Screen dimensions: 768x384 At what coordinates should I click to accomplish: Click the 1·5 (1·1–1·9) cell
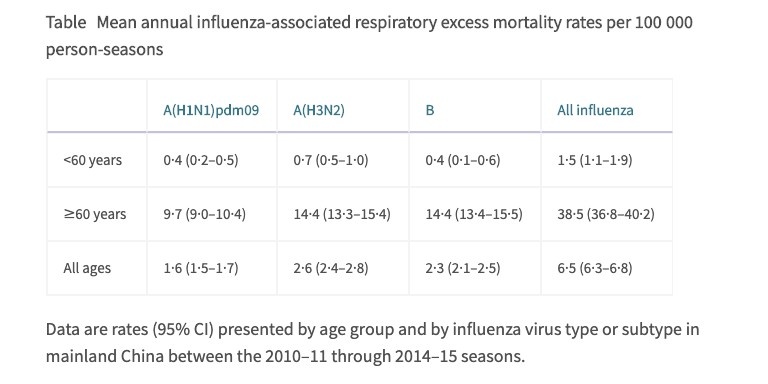[595, 160]
